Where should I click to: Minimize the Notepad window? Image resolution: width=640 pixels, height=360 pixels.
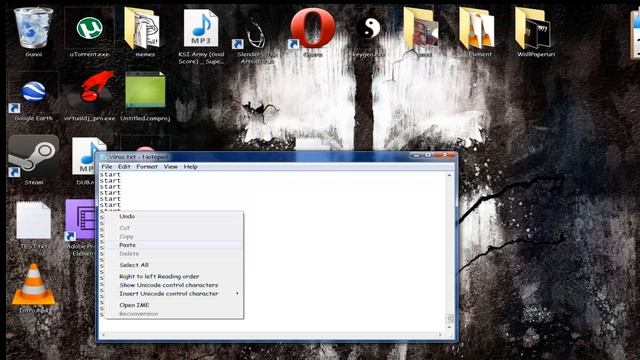[416, 155]
